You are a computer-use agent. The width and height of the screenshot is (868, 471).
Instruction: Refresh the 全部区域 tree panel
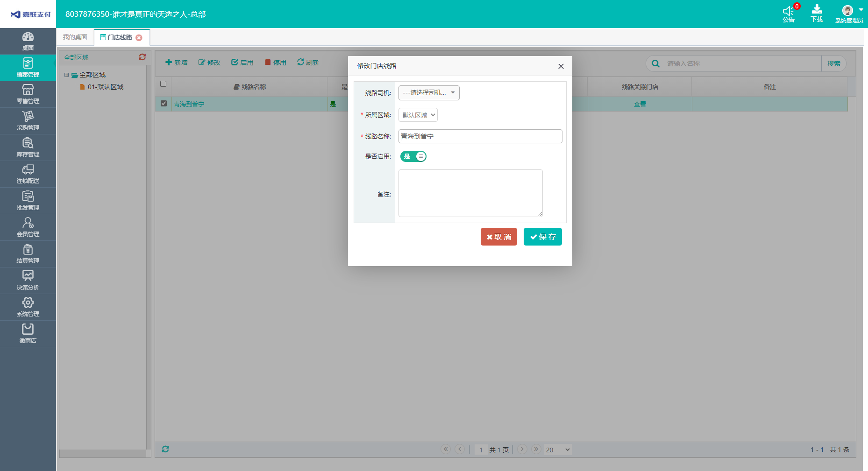(x=142, y=57)
